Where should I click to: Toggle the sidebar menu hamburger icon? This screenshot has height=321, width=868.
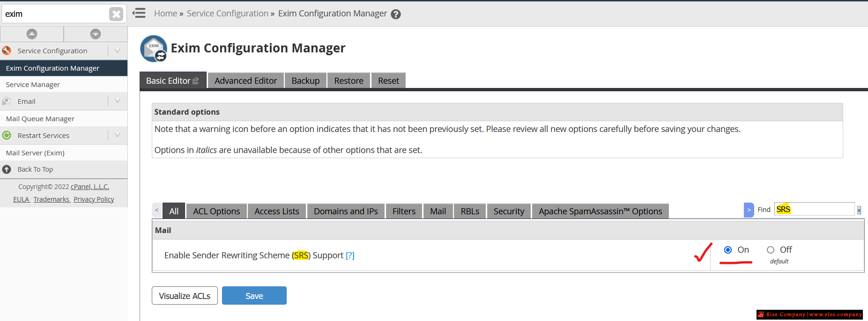(x=139, y=13)
